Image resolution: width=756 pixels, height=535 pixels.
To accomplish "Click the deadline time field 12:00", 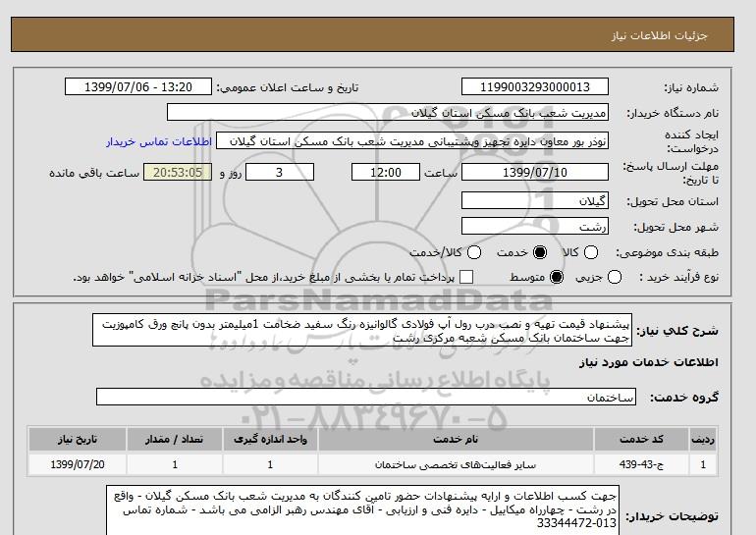I will tap(386, 172).
